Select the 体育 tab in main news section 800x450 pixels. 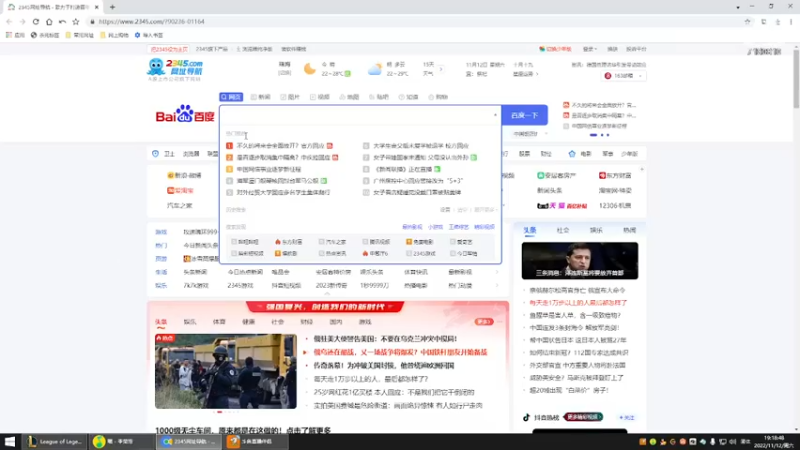click(219, 322)
